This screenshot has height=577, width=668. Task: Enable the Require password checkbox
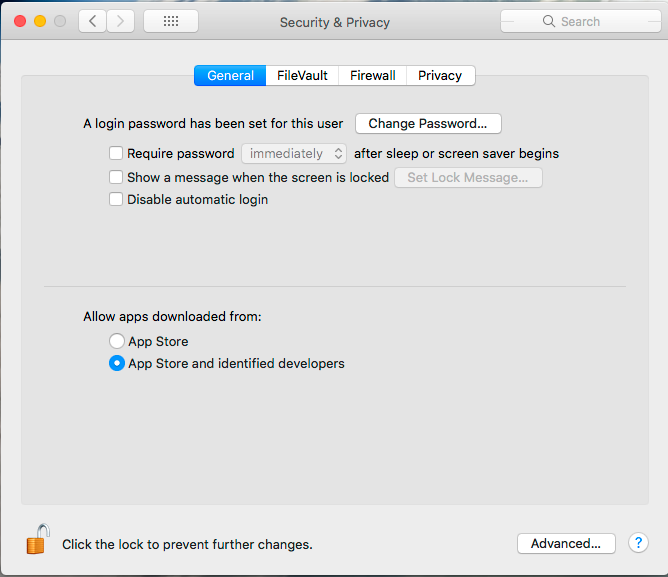pyautogui.click(x=116, y=154)
